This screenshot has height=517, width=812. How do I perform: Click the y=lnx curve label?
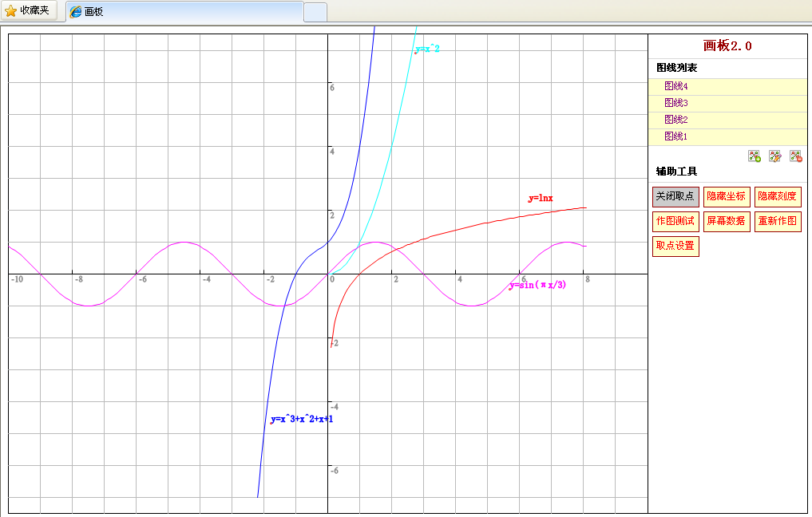click(541, 198)
